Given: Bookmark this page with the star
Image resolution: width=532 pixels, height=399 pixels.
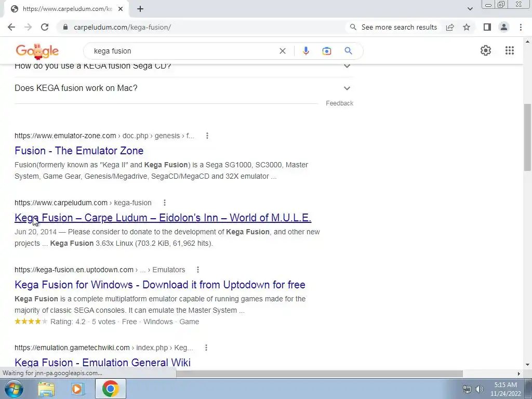Looking at the screenshot, I should 467,27.
